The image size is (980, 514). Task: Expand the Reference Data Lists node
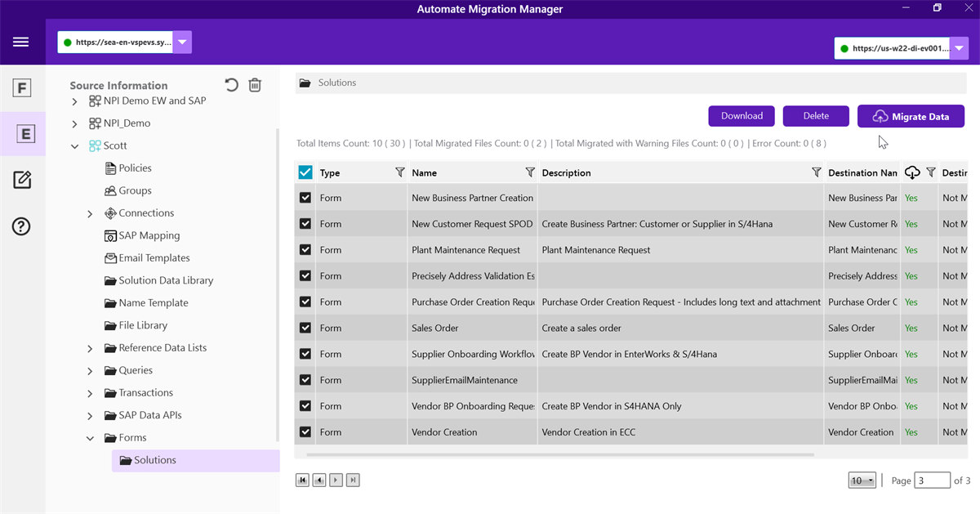pyautogui.click(x=90, y=348)
